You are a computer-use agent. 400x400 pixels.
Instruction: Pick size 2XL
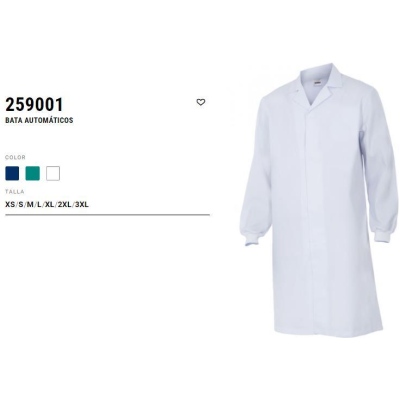(x=65, y=205)
